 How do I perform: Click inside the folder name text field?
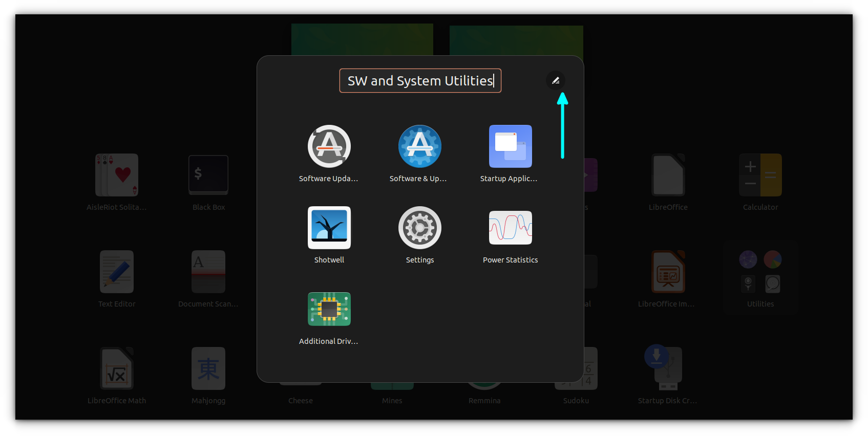click(420, 81)
